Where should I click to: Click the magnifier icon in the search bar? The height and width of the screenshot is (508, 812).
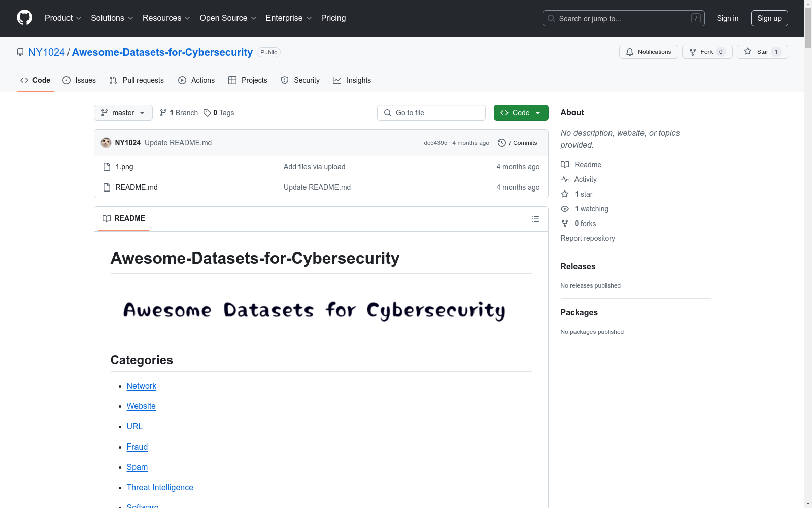pyautogui.click(x=551, y=18)
